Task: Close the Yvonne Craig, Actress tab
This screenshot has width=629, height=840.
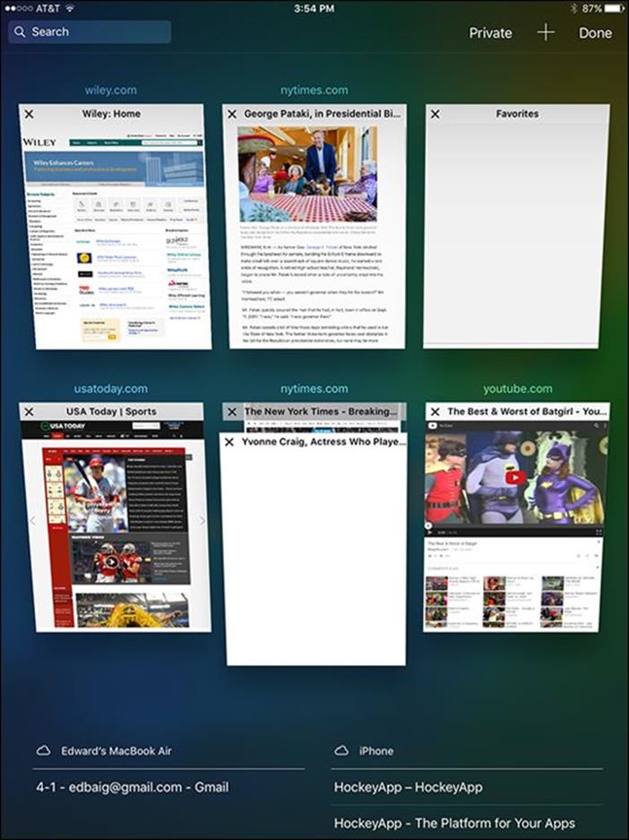Action: pyautogui.click(x=229, y=442)
